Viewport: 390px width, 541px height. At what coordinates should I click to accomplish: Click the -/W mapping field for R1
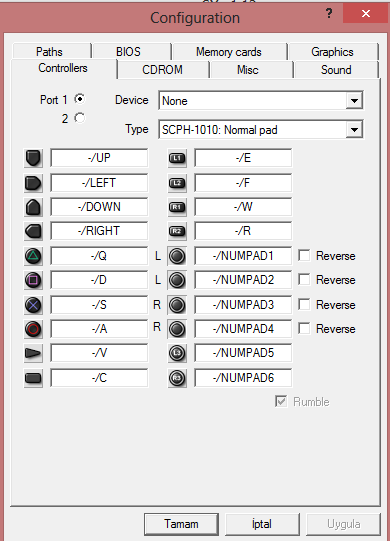[243, 207]
